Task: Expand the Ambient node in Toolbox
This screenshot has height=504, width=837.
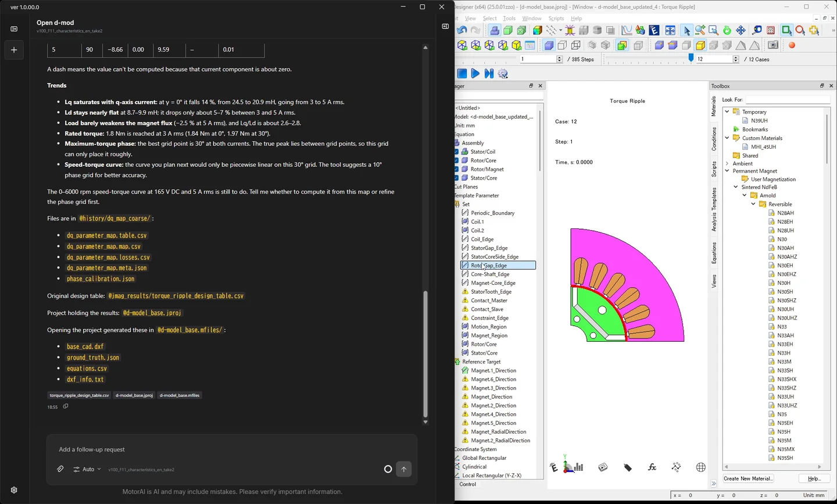Action: 727,164
